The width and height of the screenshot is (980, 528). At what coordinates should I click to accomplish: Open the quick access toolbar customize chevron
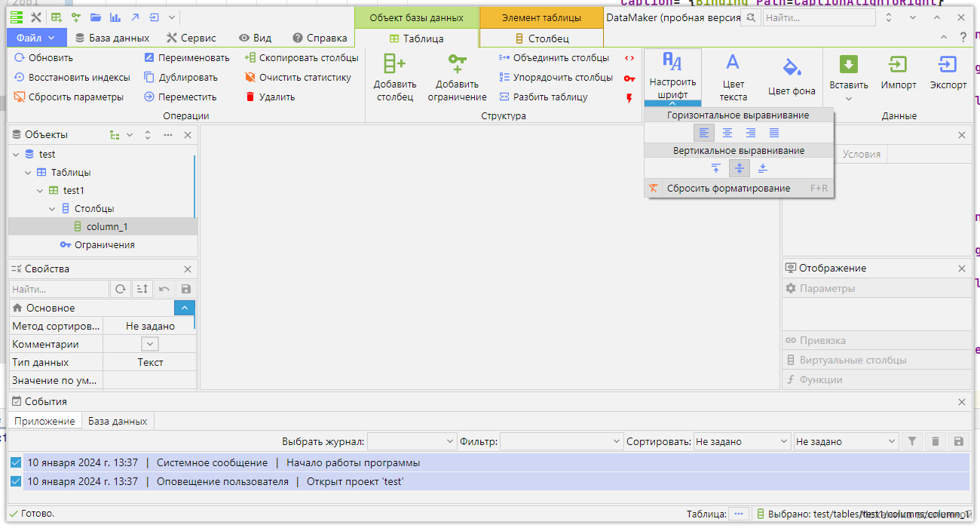pos(172,17)
